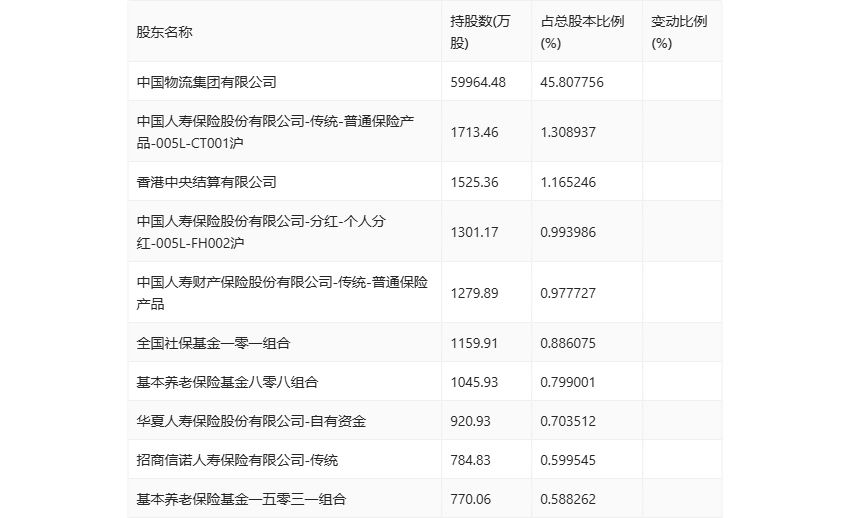Click the 1279.89 shares value
This screenshot has width=850, height=518.
pos(474,293)
